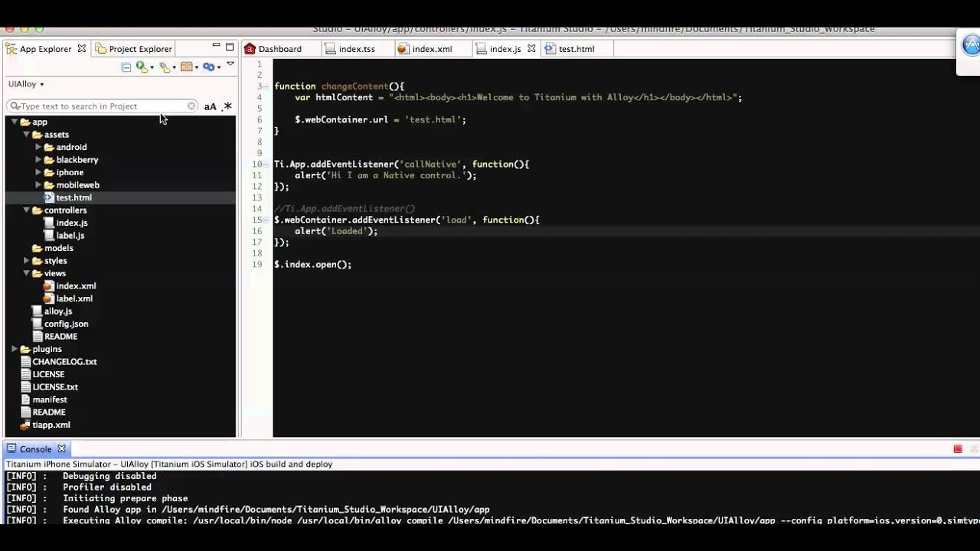Viewport: 980px width, 551px height.
Task: Expand the blackberry folder
Action: (x=38, y=159)
